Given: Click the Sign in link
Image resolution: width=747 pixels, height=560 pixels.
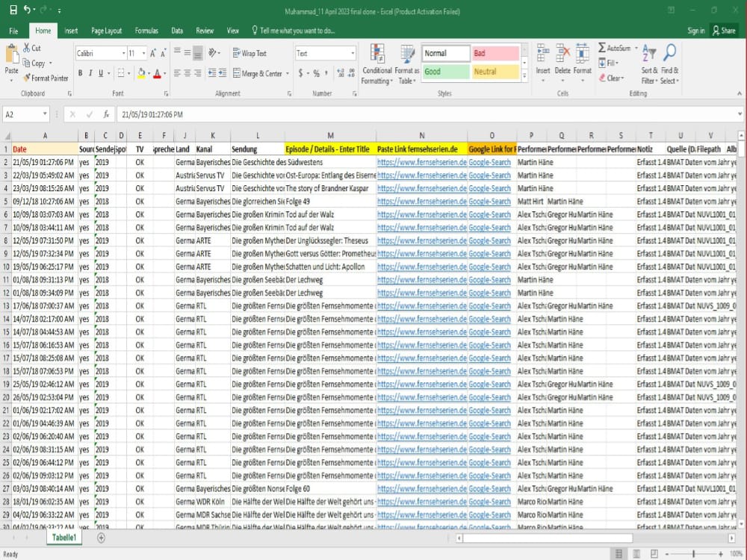Looking at the screenshot, I should click(x=695, y=31).
